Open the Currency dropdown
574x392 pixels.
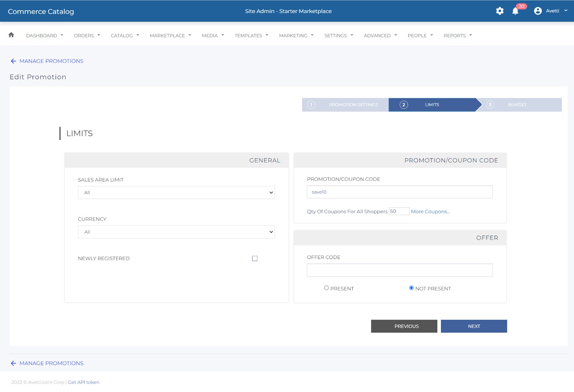176,232
